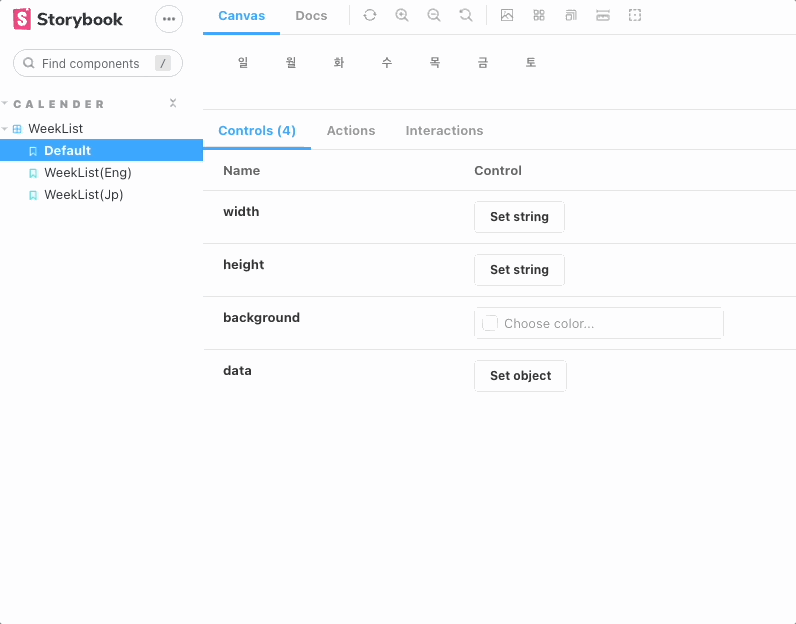Image resolution: width=796 pixels, height=624 pixels.
Task: Zoom in on the canvas
Action: 402,15
